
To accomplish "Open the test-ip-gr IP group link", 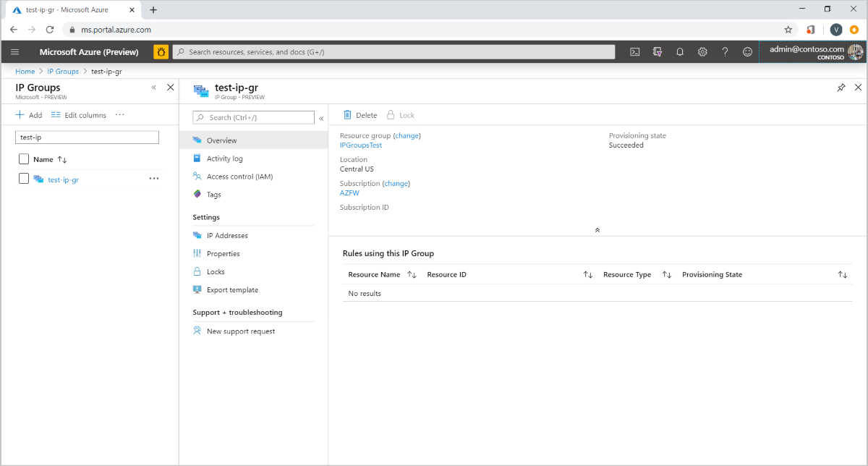I will tap(63, 179).
